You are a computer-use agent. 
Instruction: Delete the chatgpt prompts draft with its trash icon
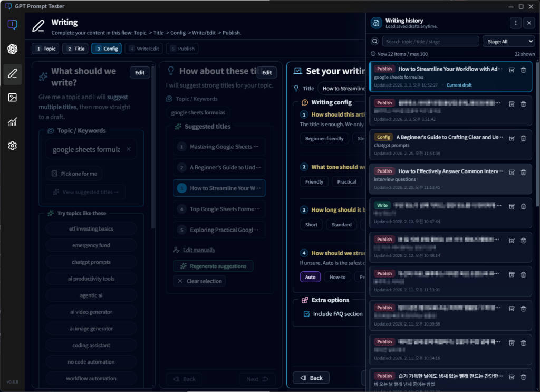coord(523,138)
